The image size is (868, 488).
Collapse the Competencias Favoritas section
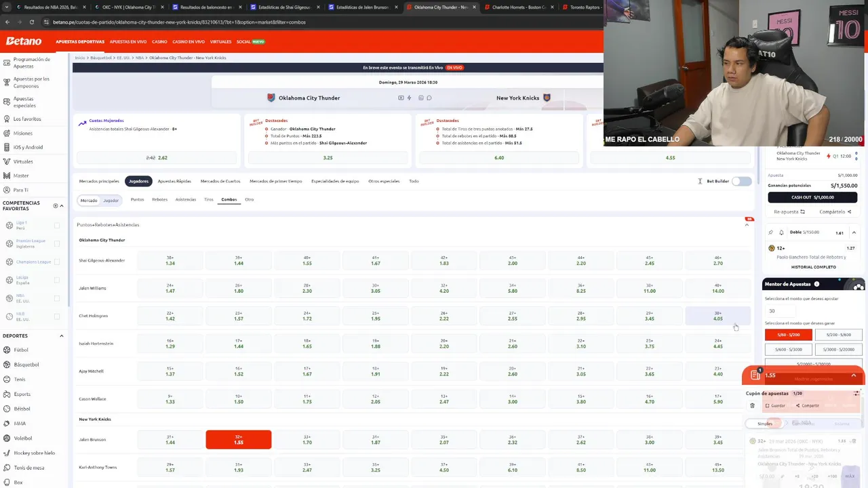tap(62, 205)
